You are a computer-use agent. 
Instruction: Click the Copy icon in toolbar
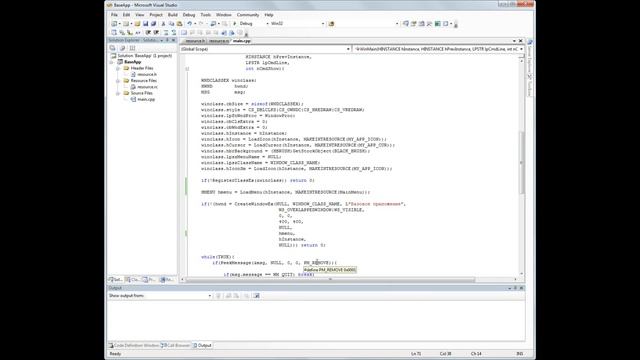171,24
